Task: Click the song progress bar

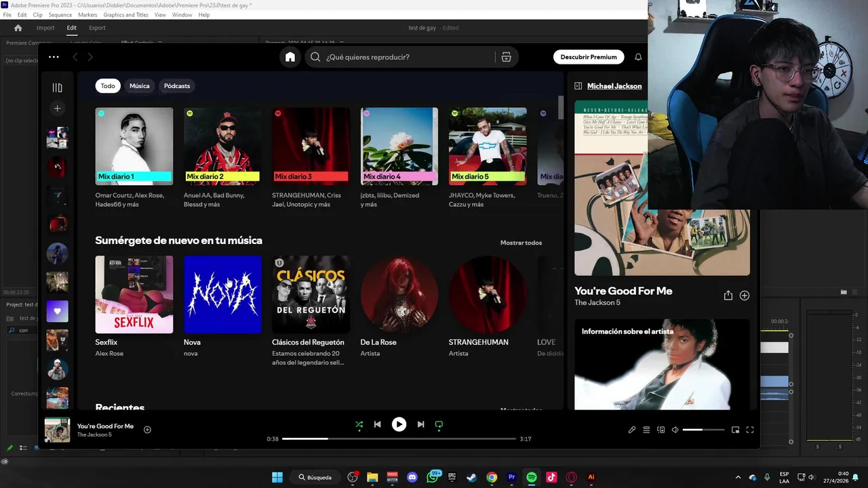Action: [x=399, y=439]
